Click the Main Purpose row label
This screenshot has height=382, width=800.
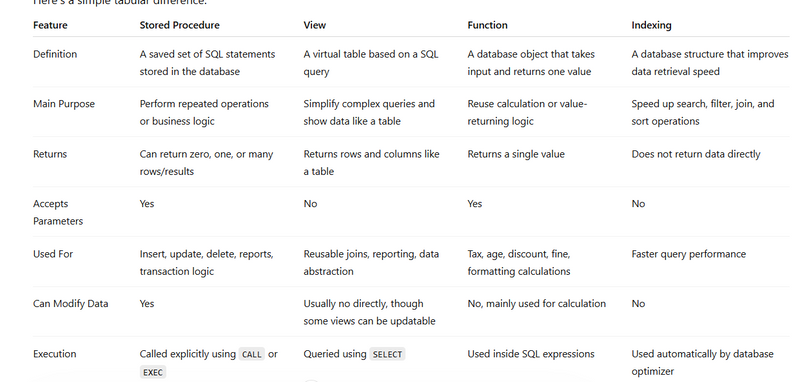click(64, 104)
